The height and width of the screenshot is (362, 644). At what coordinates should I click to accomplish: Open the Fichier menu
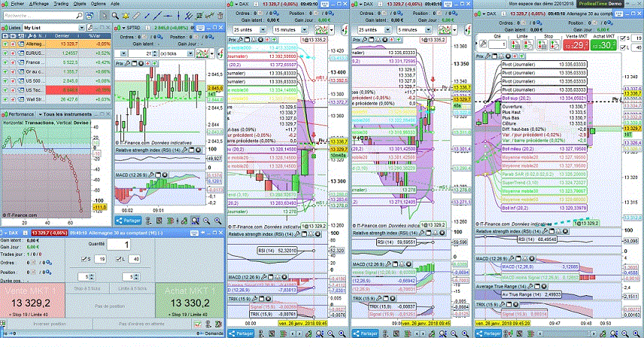click(17, 4)
